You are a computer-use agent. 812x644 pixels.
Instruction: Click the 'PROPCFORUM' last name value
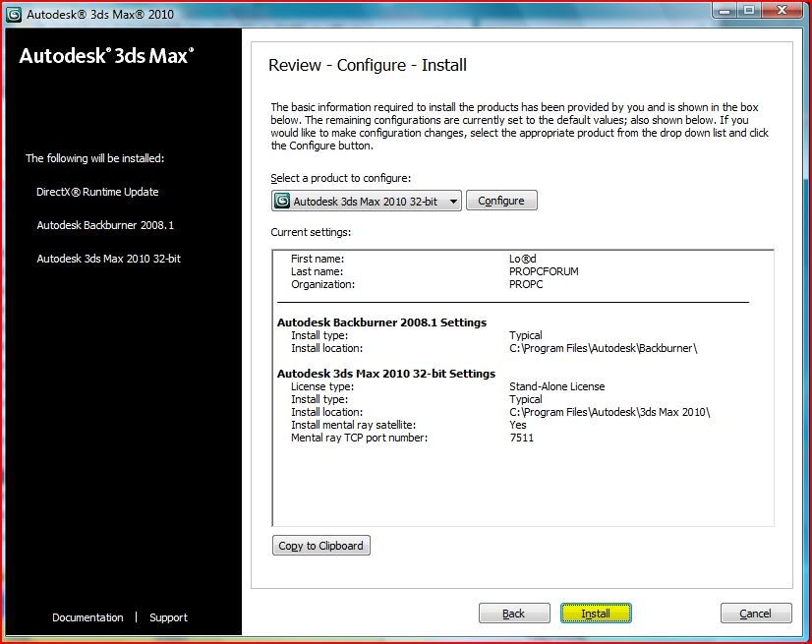(544, 271)
